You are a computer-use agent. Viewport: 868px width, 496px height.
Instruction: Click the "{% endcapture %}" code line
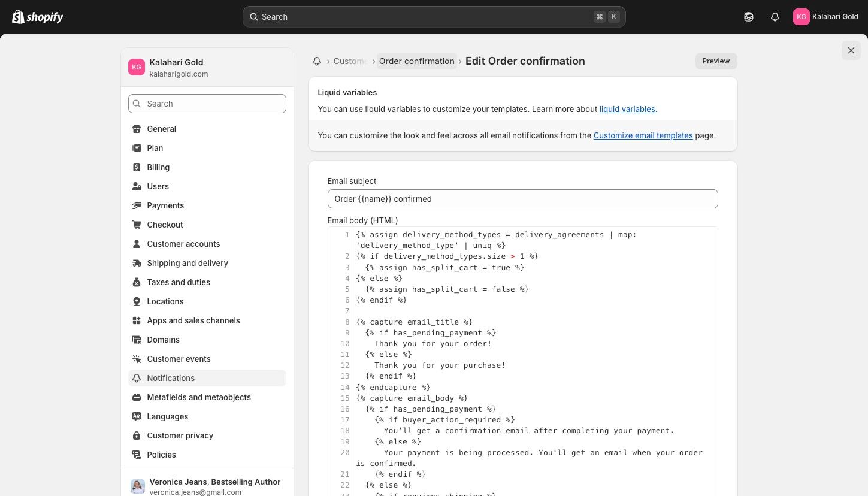393,388
